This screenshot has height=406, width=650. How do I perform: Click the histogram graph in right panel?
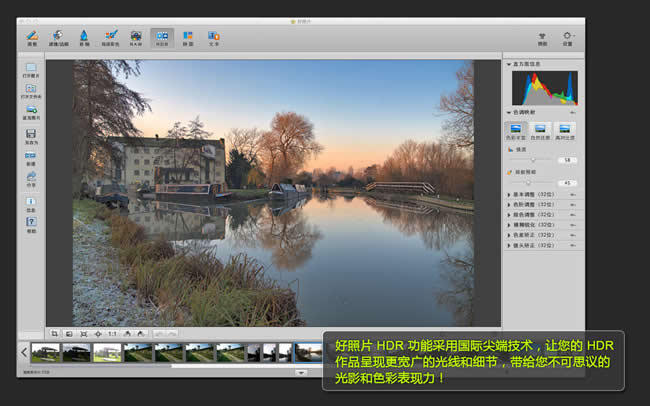[x=545, y=88]
